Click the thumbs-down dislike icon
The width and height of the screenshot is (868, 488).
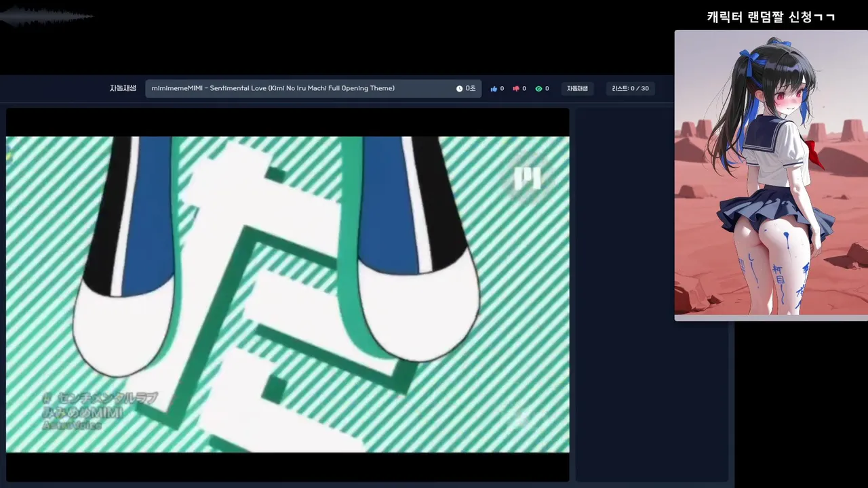pyautogui.click(x=516, y=89)
